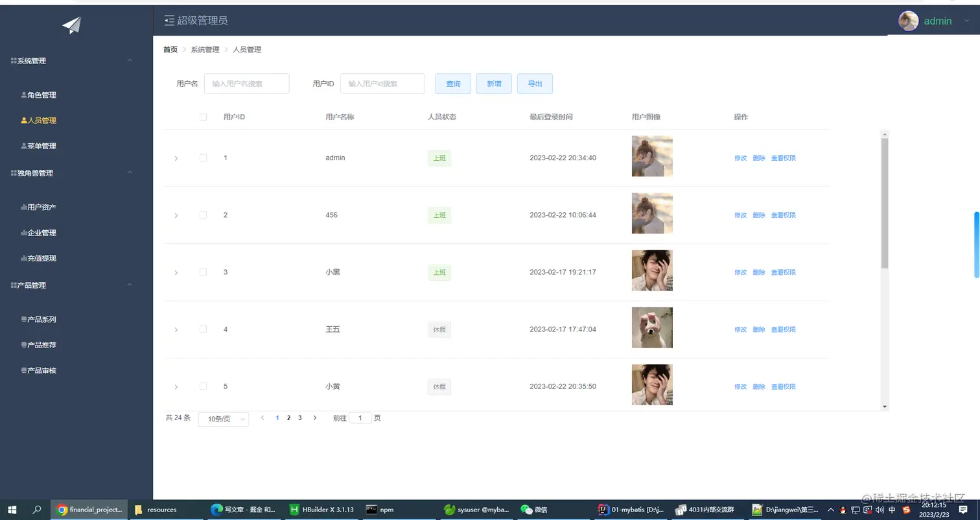Focus the 用户名 search input
Image resolution: width=980 pixels, height=520 pixels.
[246, 84]
